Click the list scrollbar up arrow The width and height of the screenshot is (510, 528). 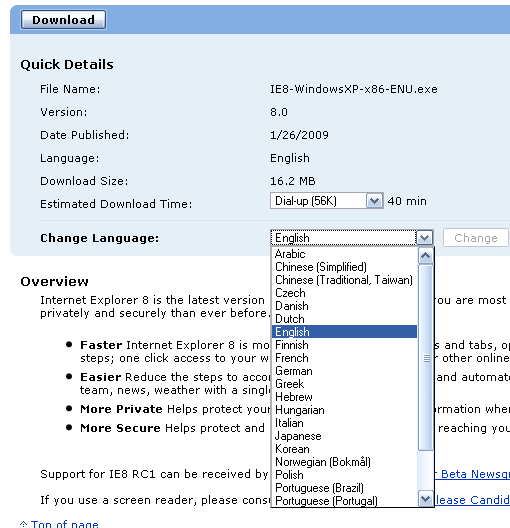pyautogui.click(x=426, y=256)
